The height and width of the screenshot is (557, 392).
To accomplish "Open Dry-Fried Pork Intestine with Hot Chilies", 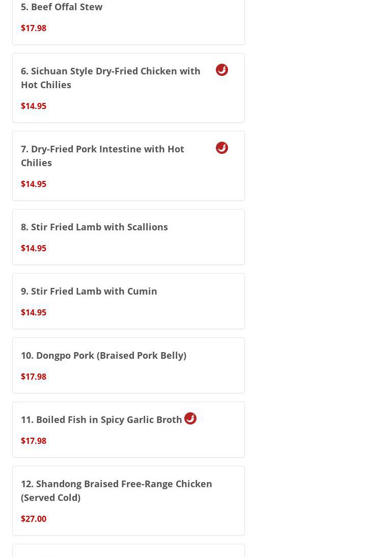I will point(102,155).
